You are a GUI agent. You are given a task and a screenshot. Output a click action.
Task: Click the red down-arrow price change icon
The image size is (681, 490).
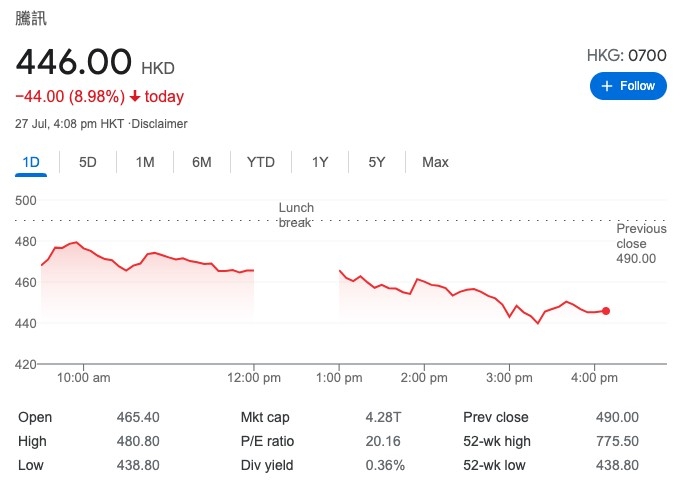pos(135,97)
